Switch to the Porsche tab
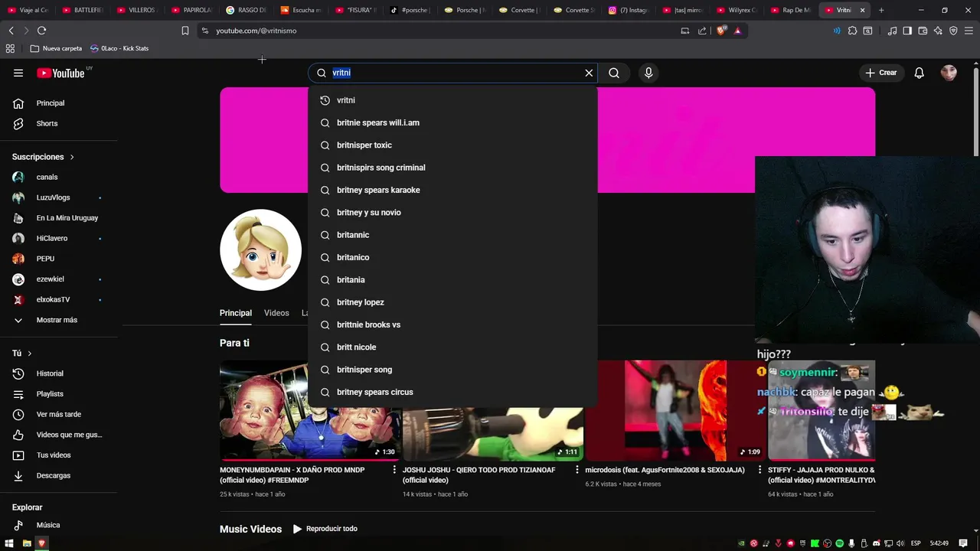Image resolution: width=980 pixels, height=551 pixels. [x=464, y=10]
